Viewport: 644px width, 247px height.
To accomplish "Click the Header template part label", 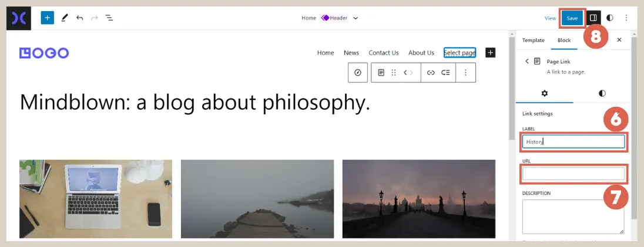I will [x=335, y=18].
